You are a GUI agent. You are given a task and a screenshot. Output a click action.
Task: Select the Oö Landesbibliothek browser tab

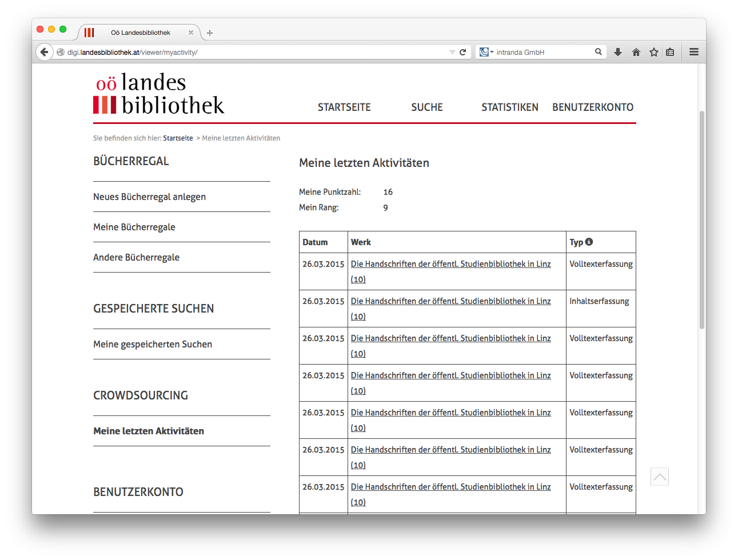pos(140,33)
